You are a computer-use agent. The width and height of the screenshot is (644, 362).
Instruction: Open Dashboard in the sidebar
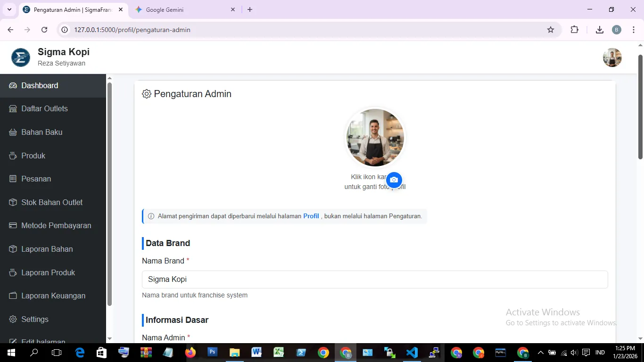(x=53, y=86)
